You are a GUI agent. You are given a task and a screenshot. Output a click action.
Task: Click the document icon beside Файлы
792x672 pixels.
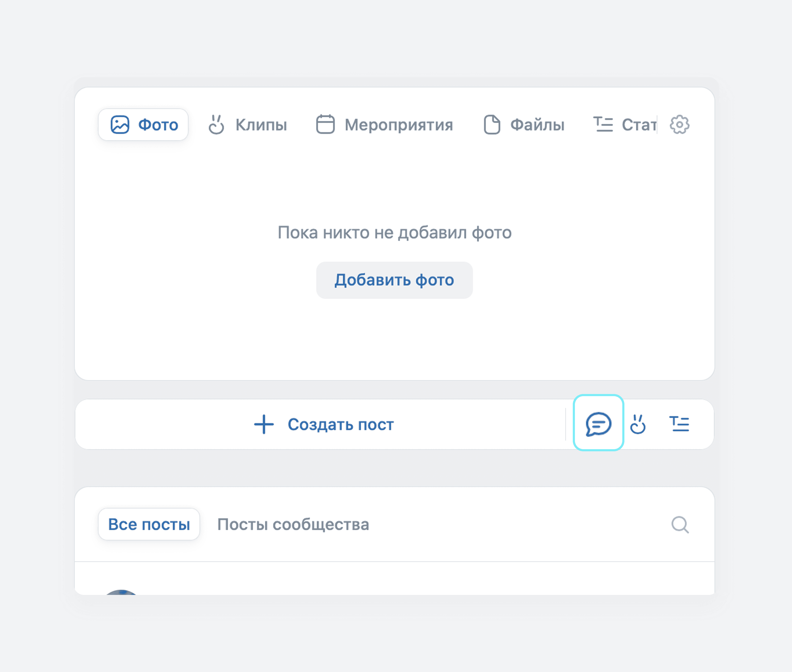[x=491, y=124]
